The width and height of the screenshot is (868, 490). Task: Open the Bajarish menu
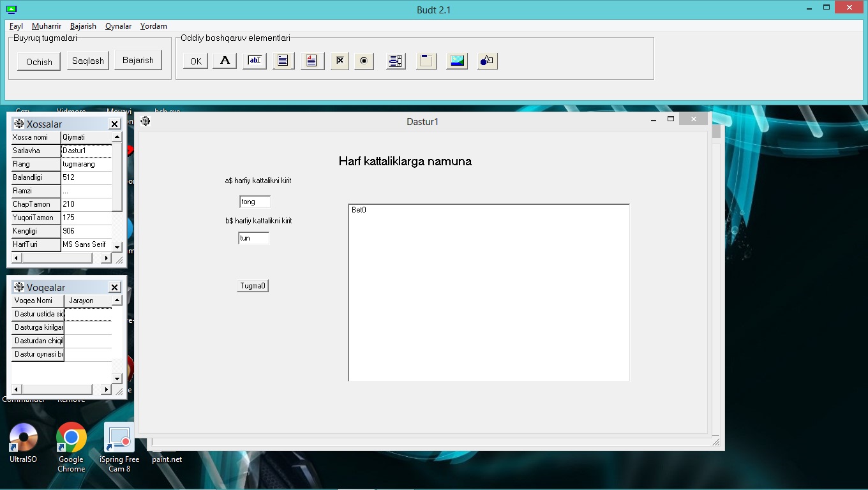[x=83, y=26]
